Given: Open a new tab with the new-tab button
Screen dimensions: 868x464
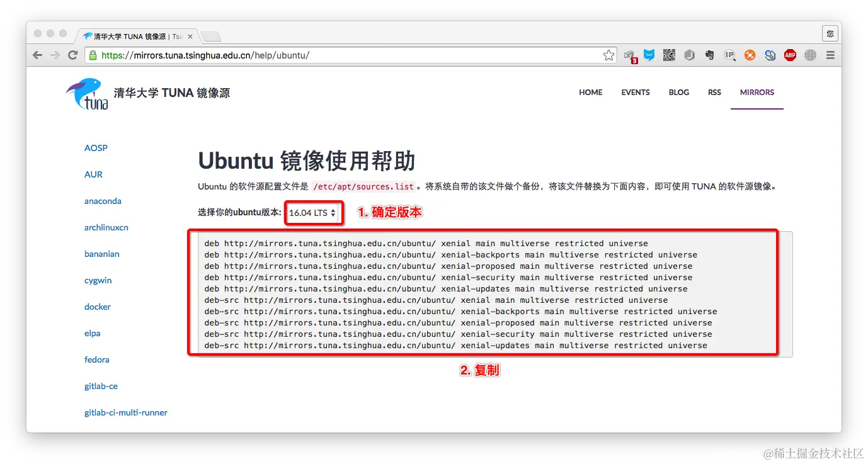Looking at the screenshot, I should click(x=210, y=37).
